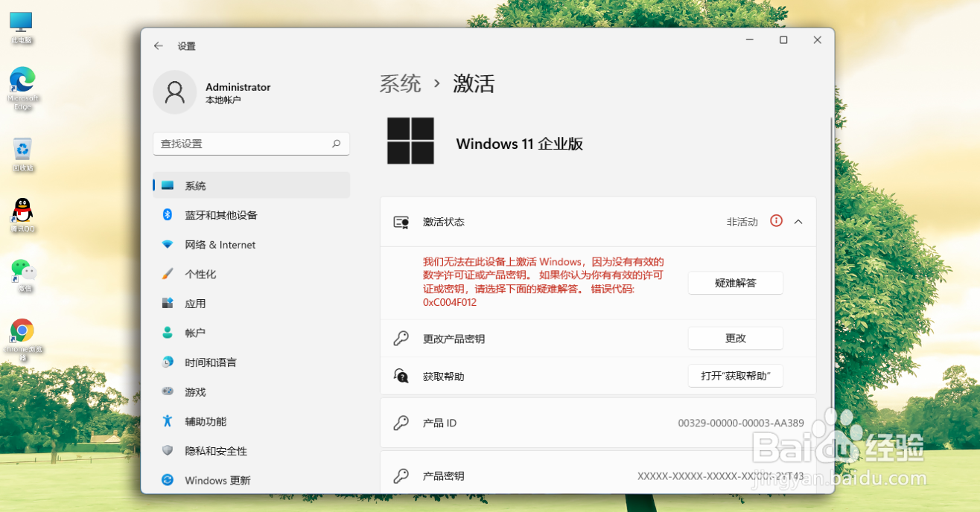
Task: Click the key icon beside 产品 ID
Action: (x=401, y=423)
